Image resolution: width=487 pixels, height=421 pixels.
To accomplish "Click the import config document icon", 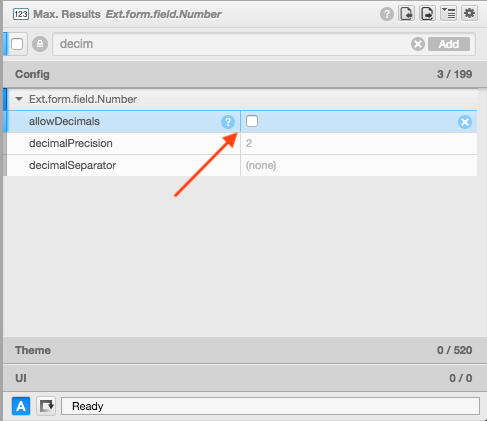I will (x=406, y=14).
